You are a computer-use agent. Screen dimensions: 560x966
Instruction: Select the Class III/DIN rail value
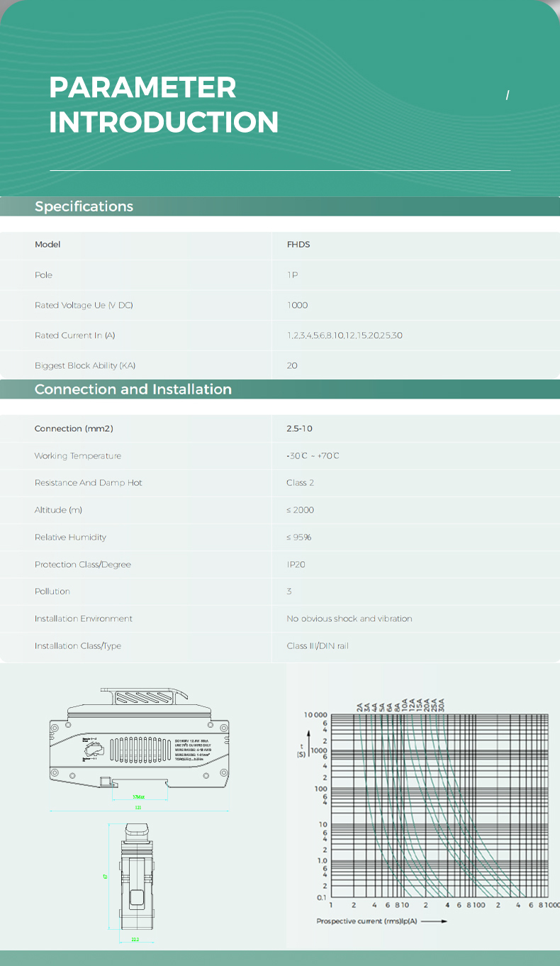(318, 646)
